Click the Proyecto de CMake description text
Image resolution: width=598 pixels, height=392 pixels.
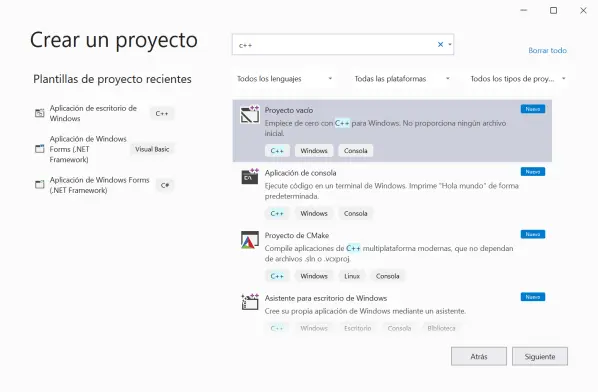[x=389, y=253]
